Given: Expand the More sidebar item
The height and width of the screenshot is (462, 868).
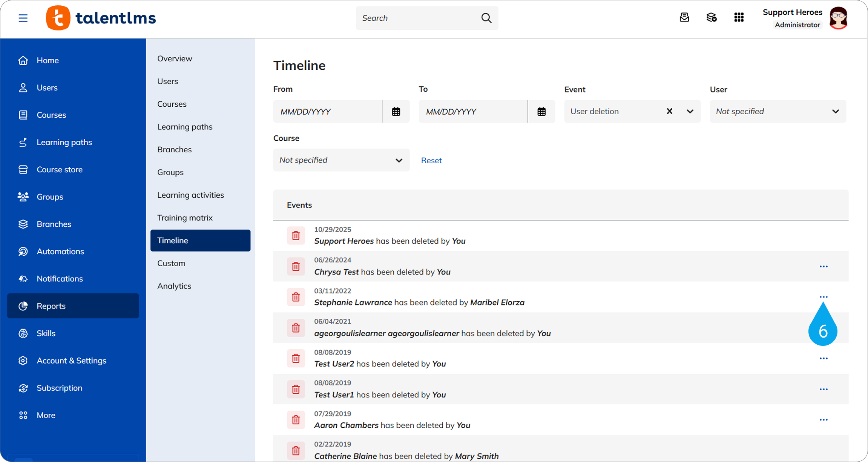Looking at the screenshot, I should click(x=73, y=415).
